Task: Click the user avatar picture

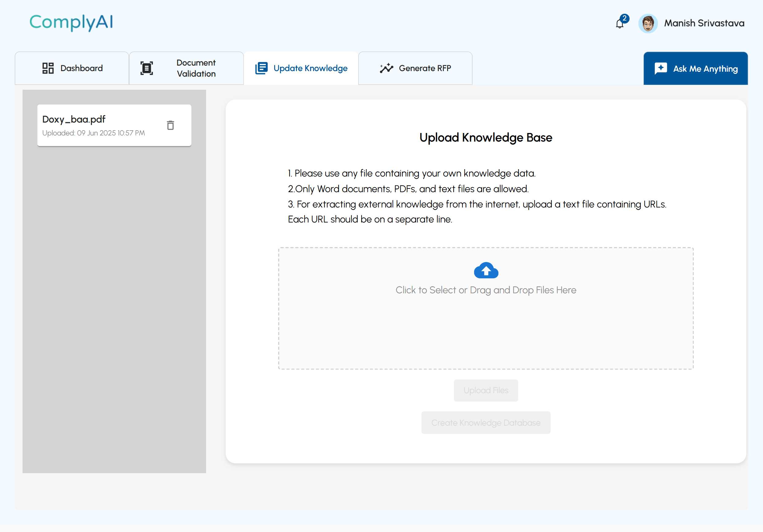Action: coord(648,23)
